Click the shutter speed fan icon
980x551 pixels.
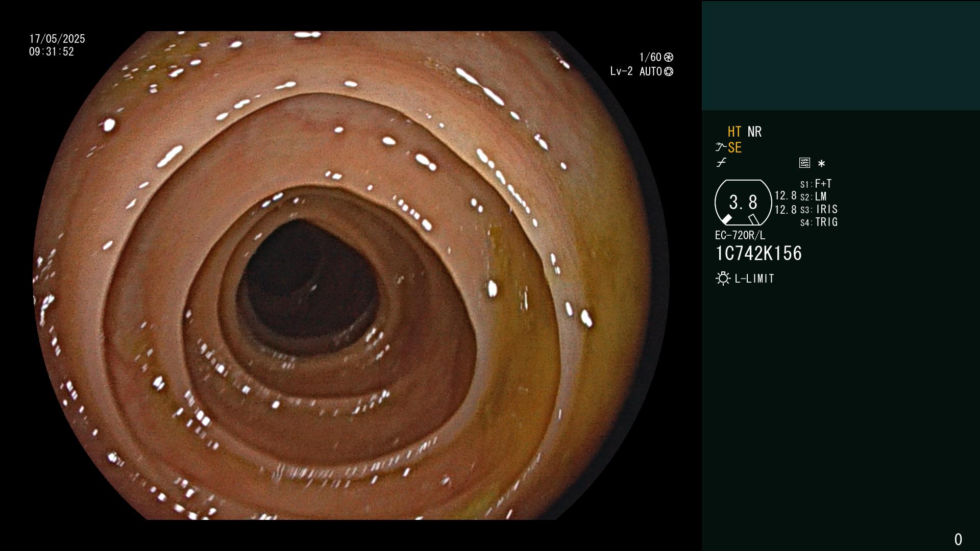(669, 57)
